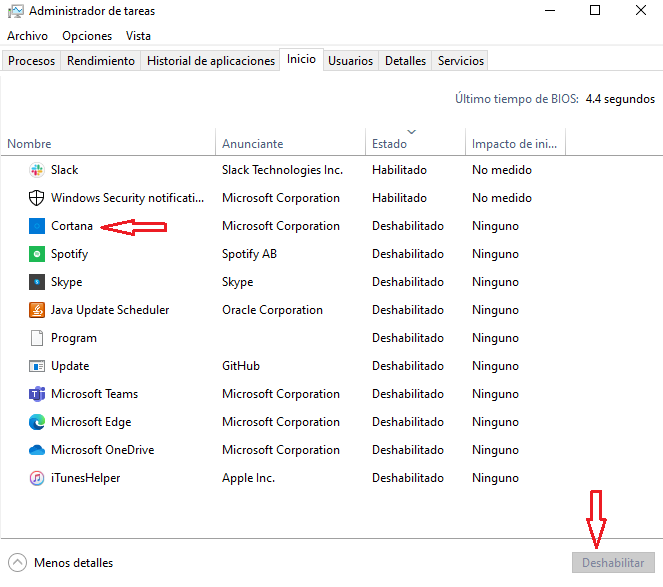Click the Oracle Corporation publisher cell
Screen dimensions: 663x587
[x=272, y=310]
